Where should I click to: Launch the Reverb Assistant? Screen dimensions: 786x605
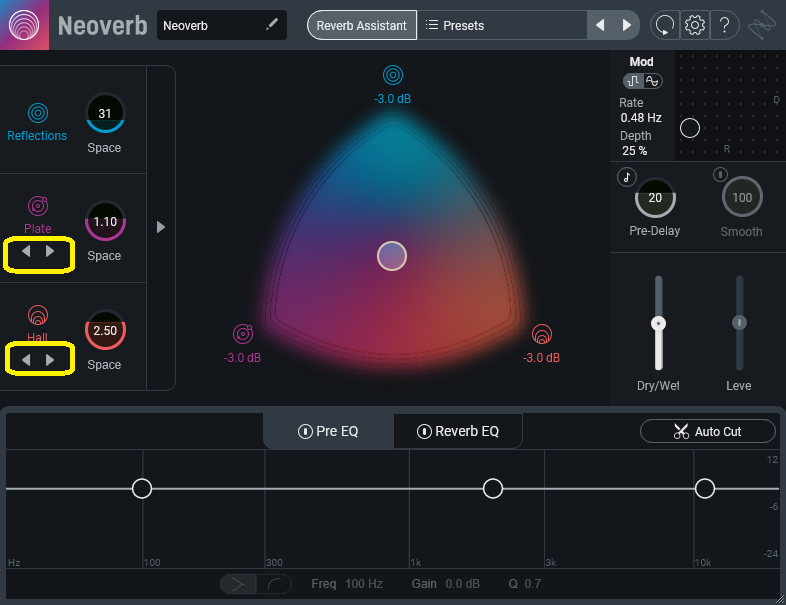(x=362, y=25)
